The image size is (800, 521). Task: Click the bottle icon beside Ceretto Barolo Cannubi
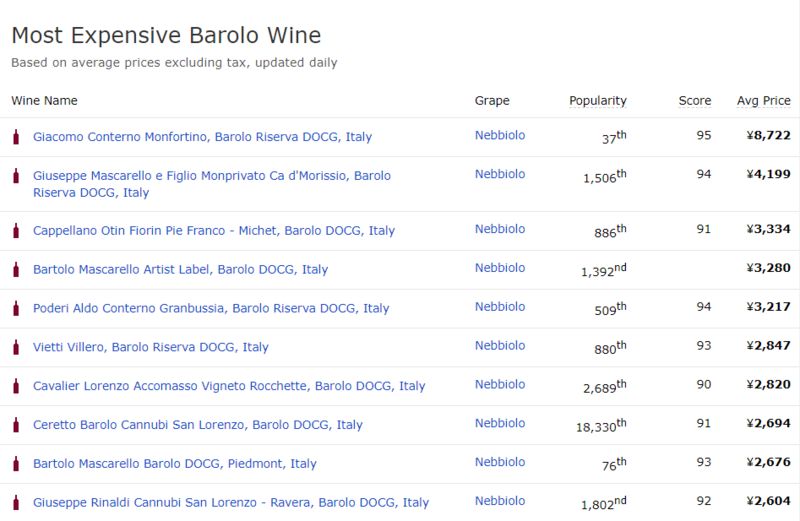16,425
